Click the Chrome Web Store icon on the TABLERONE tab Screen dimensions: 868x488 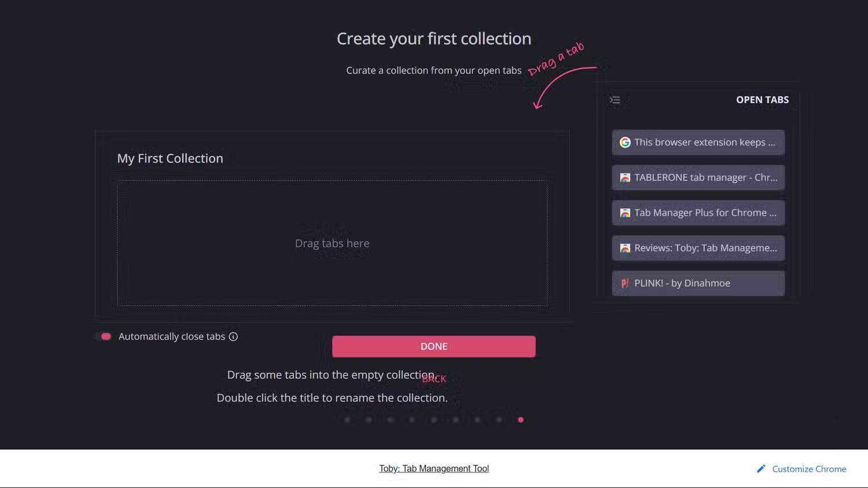point(625,178)
